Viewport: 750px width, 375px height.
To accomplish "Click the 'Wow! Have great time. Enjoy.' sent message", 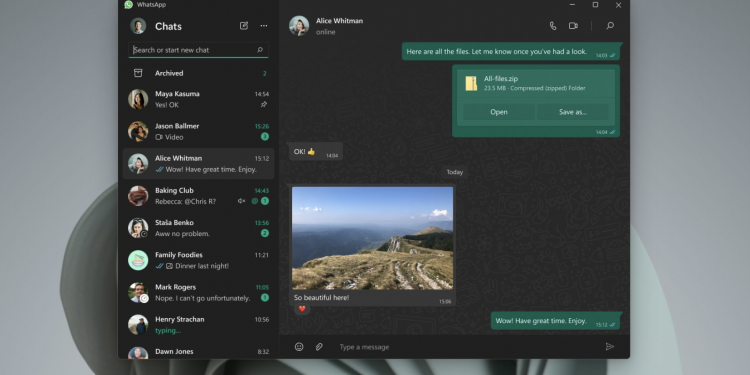I will (556, 321).
